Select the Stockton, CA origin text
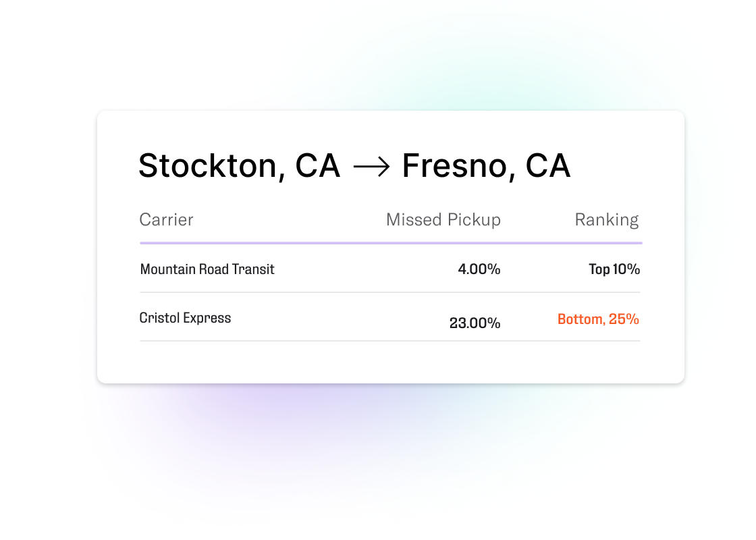 click(240, 166)
